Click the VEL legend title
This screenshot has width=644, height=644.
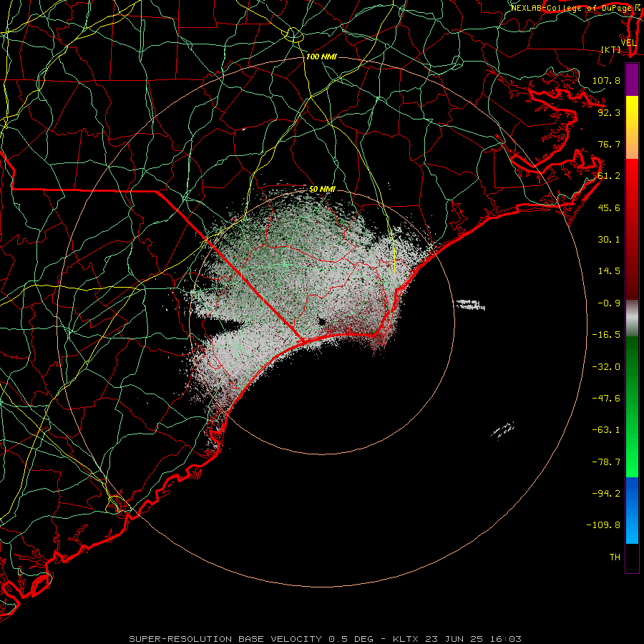coord(629,43)
